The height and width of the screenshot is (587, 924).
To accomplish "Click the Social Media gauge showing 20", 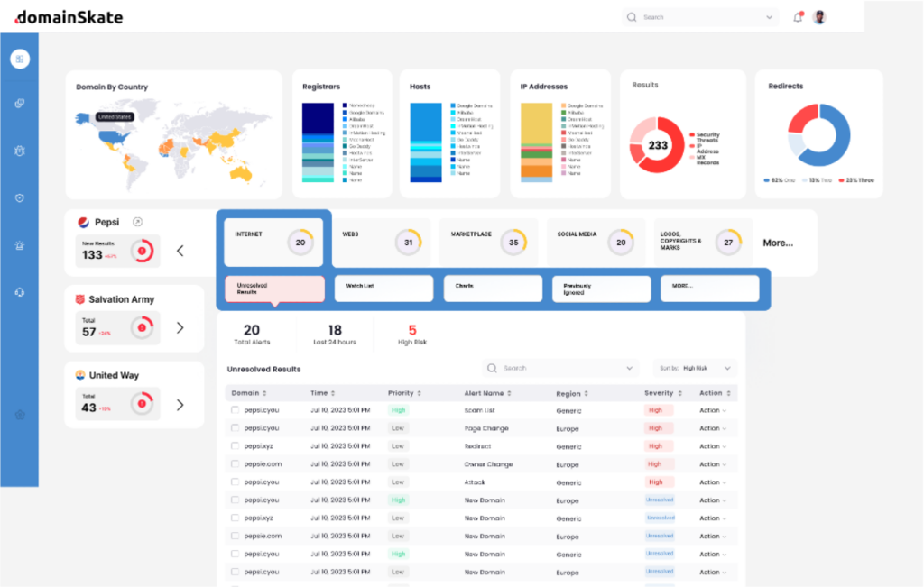I will click(621, 242).
